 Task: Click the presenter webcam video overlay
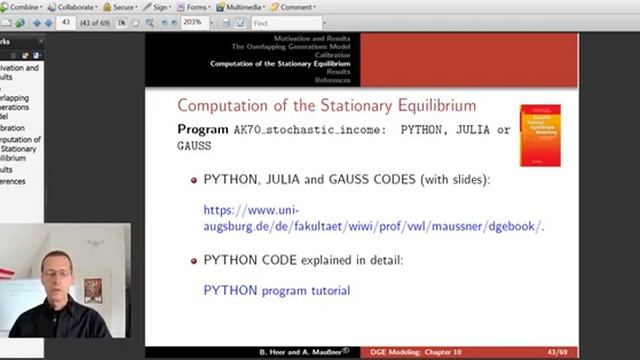pyautogui.click(x=65, y=280)
